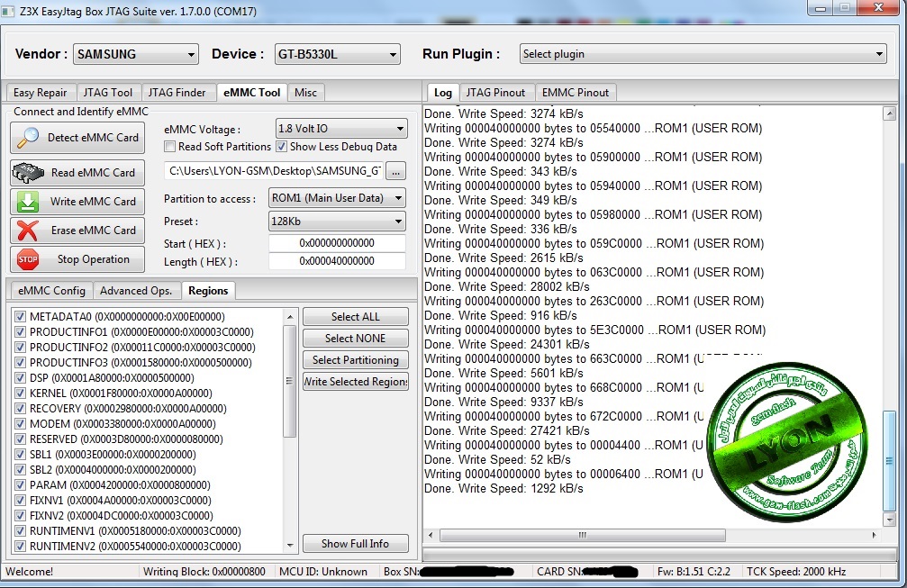Click the green download arrow on Write eMMC Card
The image size is (907, 588).
click(28, 201)
